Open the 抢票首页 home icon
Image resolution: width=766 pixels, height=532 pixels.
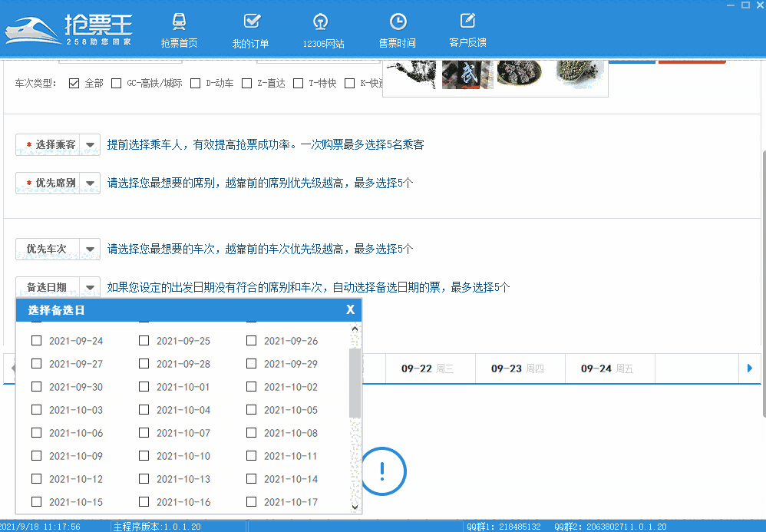coord(180,29)
